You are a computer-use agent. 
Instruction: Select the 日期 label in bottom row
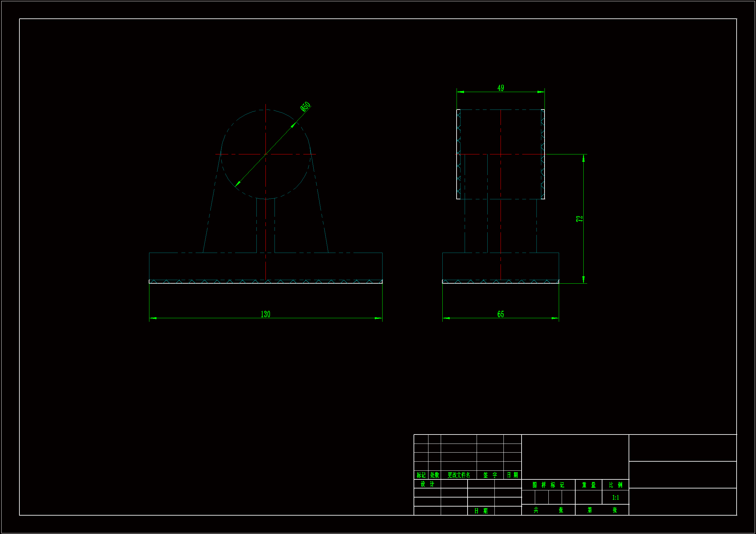(481, 511)
